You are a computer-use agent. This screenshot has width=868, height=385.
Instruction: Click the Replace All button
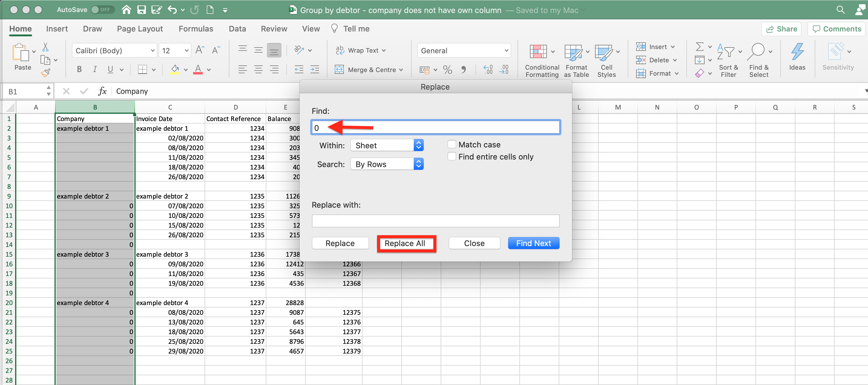(405, 243)
